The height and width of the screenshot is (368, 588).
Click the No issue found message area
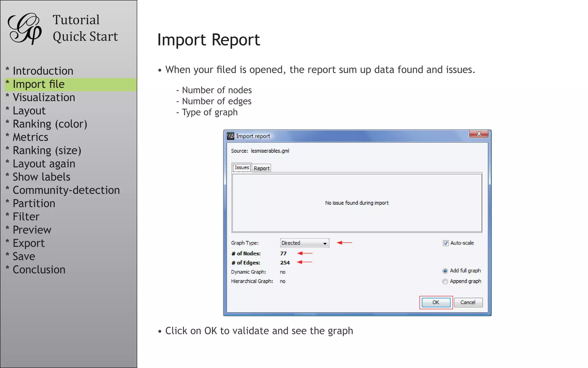(357, 203)
